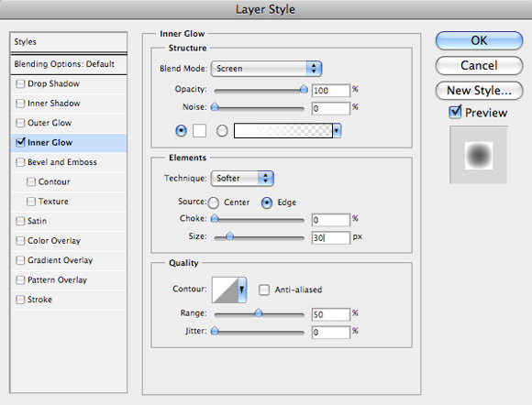Enable the Anti-aliased checkbox

[x=264, y=290]
